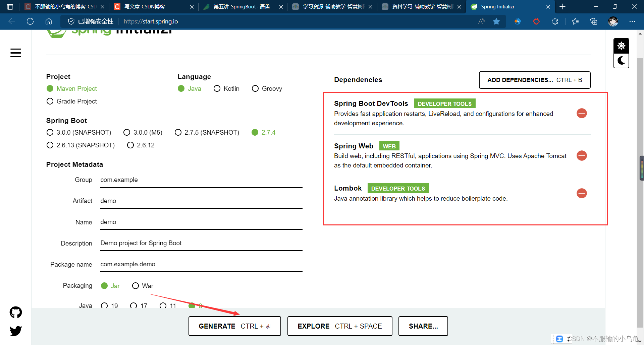Select Spring Boot 2.7.4
Image resolution: width=644 pixels, height=345 pixels.
(x=264, y=132)
